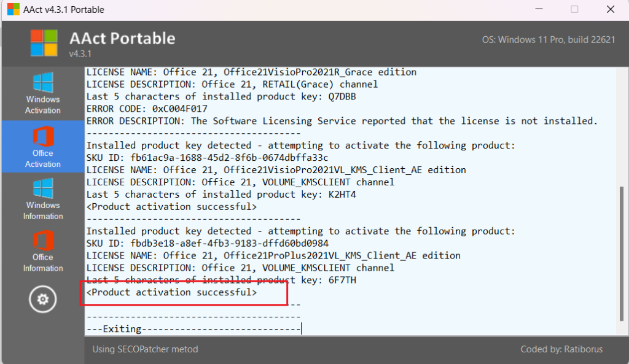This screenshot has height=364, width=629.
Task: Open settings via the gear icon
Action: coord(42,299)
